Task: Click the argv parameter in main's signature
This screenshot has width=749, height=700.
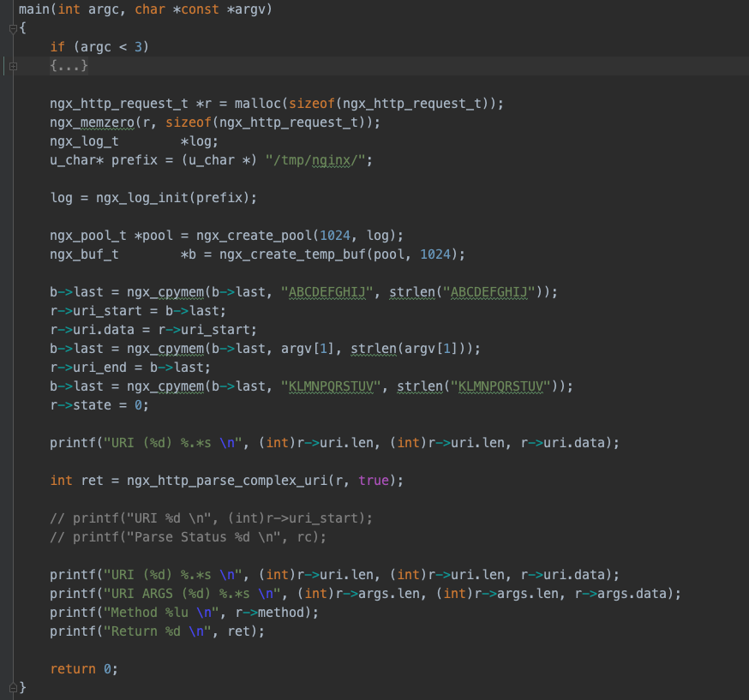Action: click(251, 9)
